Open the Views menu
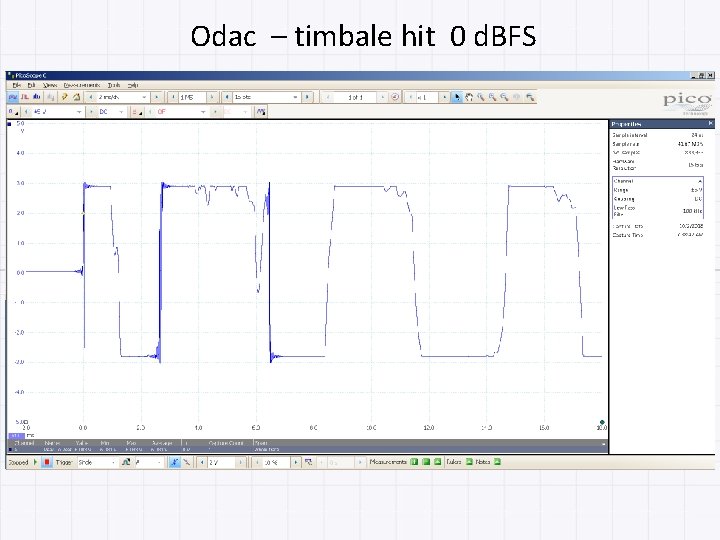The width and height of the screenshot is (720, 540). point(50,85)
